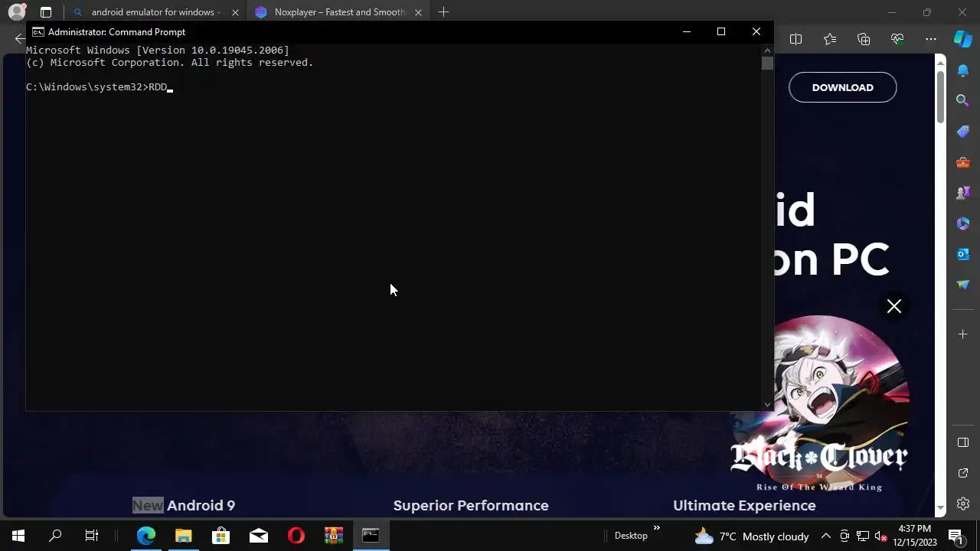Image resolution: width=980 pixels, height=551 pixels.
Task: Open the Mail app from the taskbar
Action: click(x=258, y=536)
